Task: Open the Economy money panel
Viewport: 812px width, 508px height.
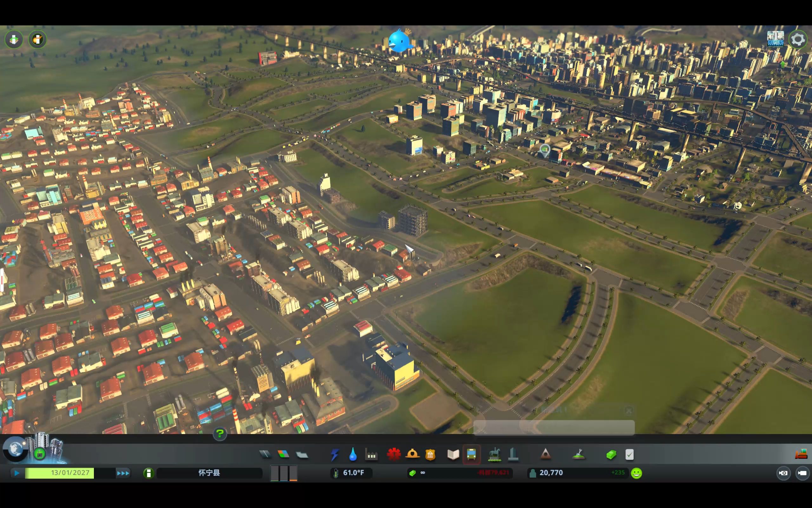Action: pos(611,455)
